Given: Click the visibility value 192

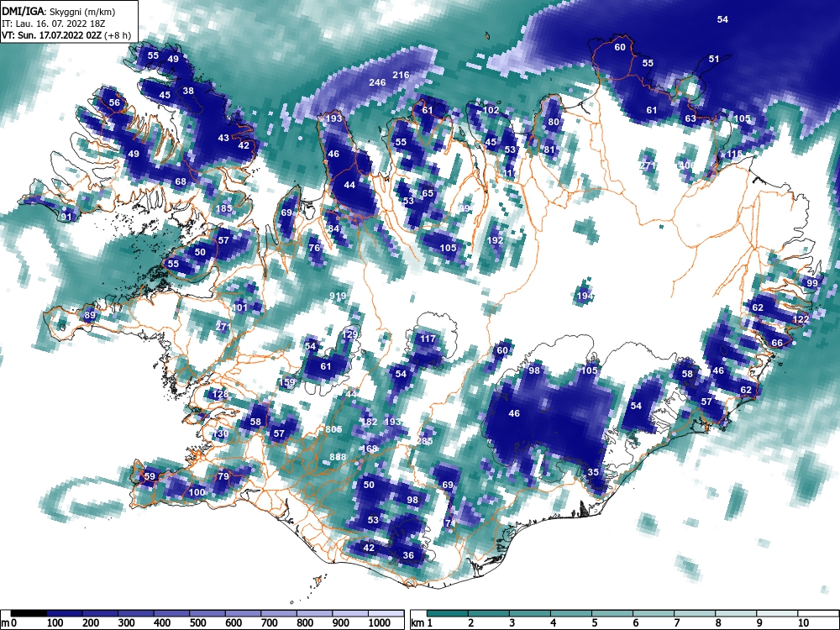Looking at the screenshot, I should (x=495, y=240).
